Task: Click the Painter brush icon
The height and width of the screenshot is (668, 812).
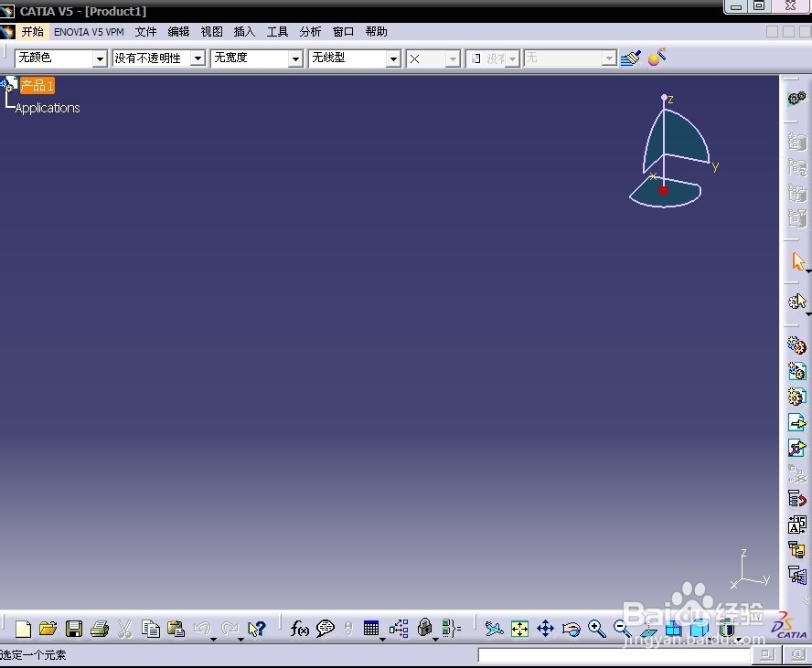Action: coord(631,58)
